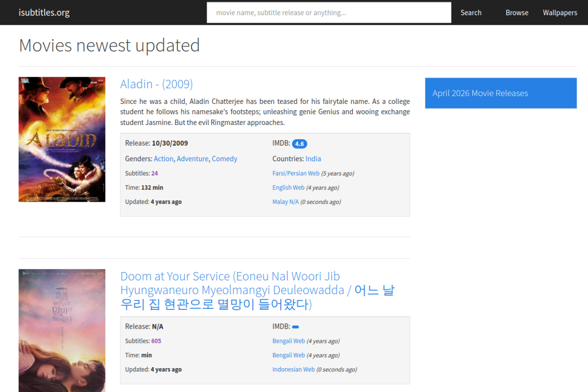Open the Farsi/Persian Web subtitle link
This screenshot has width=588, height=392.
pyautogui.click(x=296, y=173)
